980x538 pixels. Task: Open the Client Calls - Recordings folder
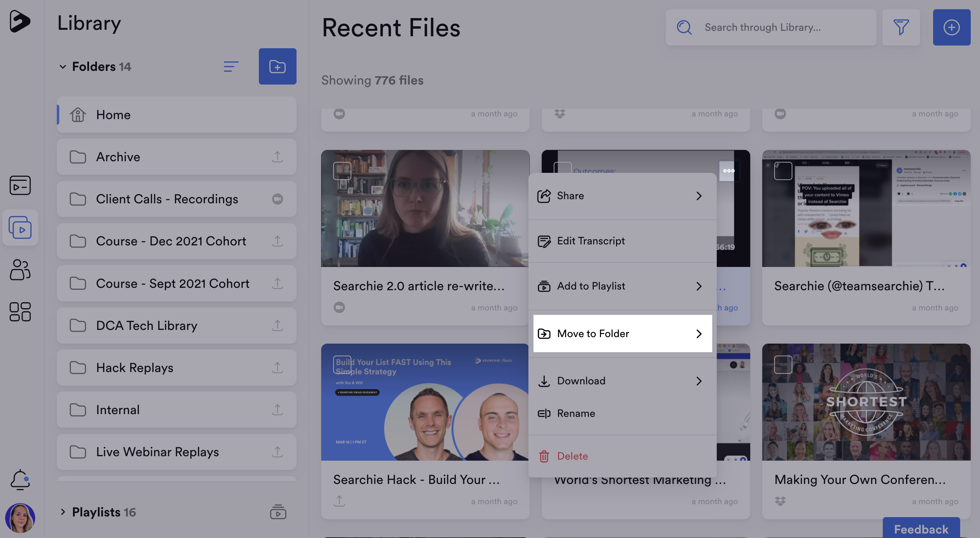click(177, 199)
